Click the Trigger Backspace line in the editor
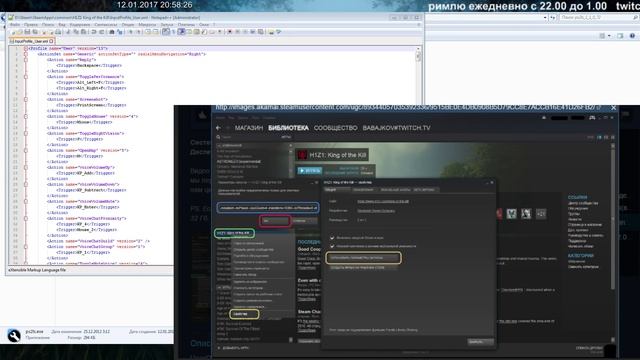 (x=89, y=65)
